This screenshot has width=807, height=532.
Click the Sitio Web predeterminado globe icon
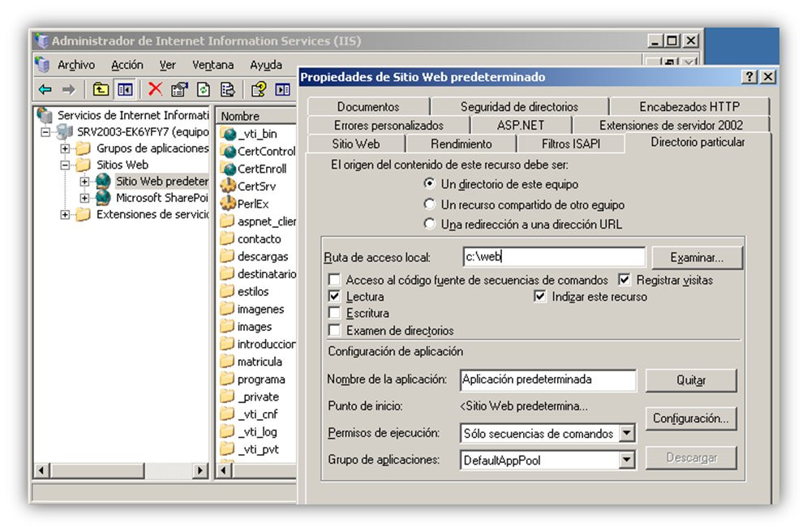[x=104, y=181]
